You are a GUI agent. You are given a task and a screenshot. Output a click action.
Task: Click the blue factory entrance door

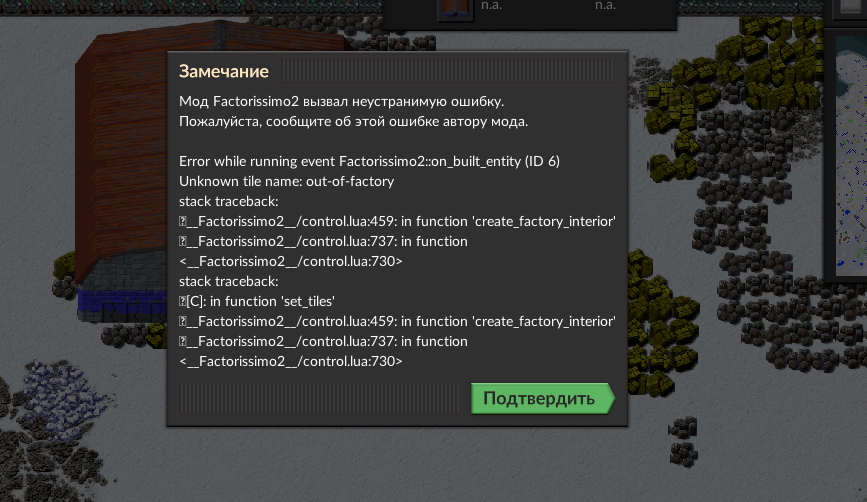122,304
